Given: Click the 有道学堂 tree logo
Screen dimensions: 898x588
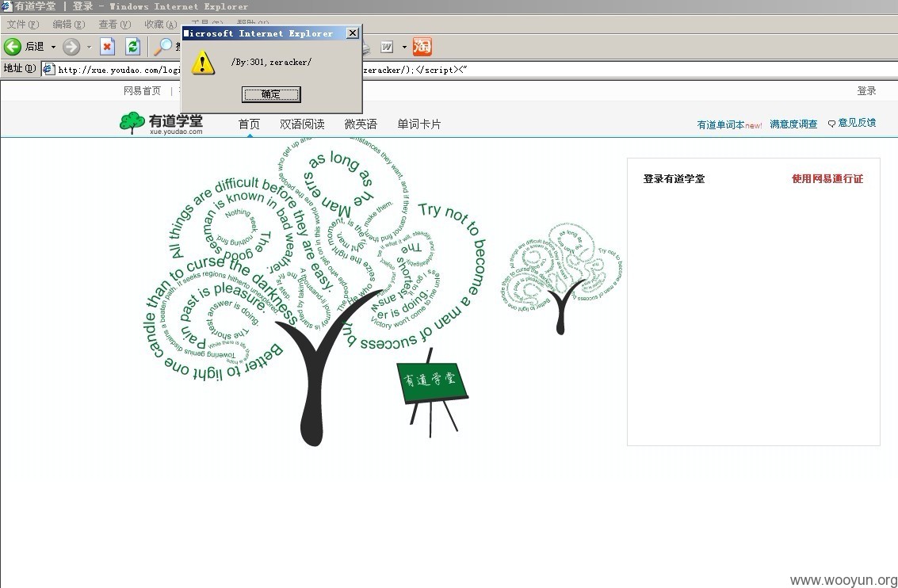Looking at the screenshot, I should (x=161, y=123).
